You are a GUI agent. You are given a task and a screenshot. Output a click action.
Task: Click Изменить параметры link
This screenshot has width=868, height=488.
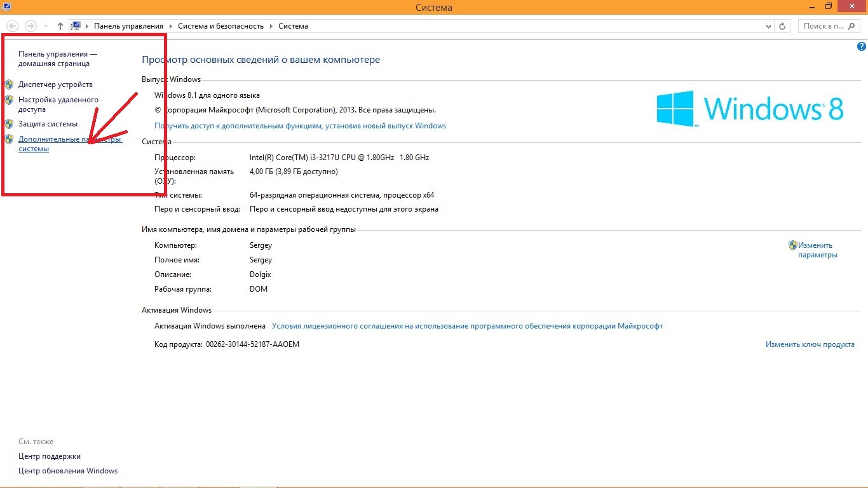click(818, 250)
